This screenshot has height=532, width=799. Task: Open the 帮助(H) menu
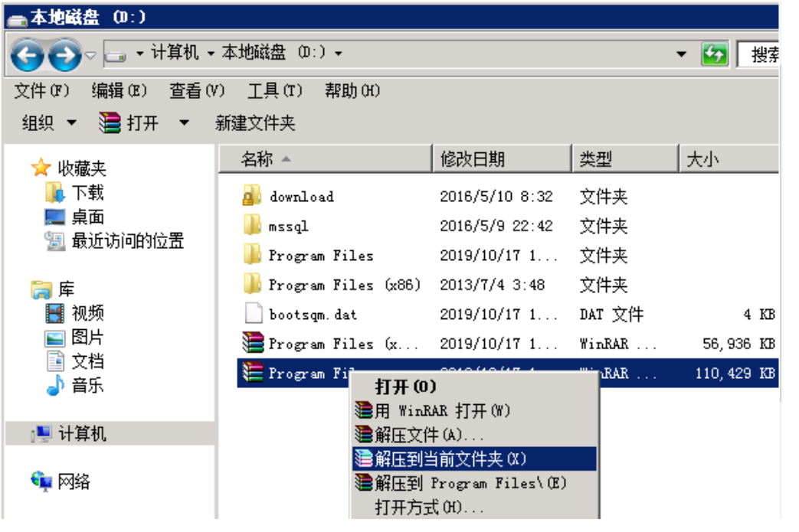[352, 91]
